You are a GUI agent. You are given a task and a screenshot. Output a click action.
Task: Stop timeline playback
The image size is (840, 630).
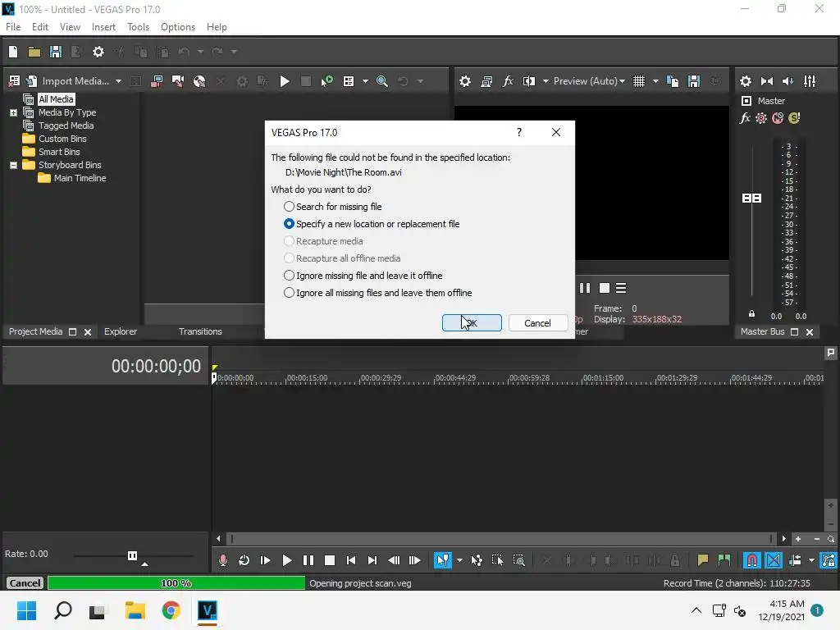[x=330, y=560]
